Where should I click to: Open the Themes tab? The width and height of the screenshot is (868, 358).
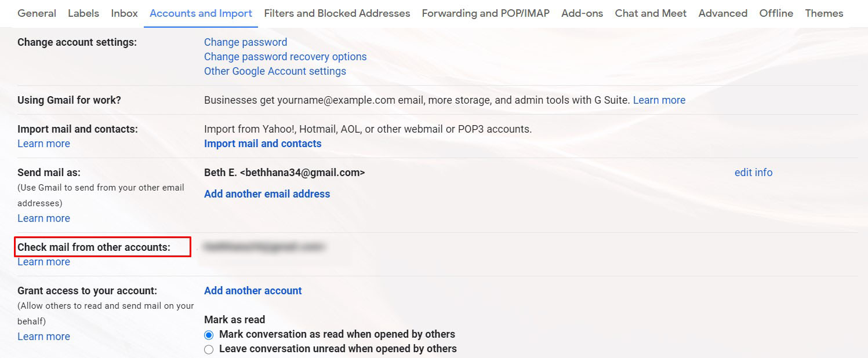(x=824, y=13)
